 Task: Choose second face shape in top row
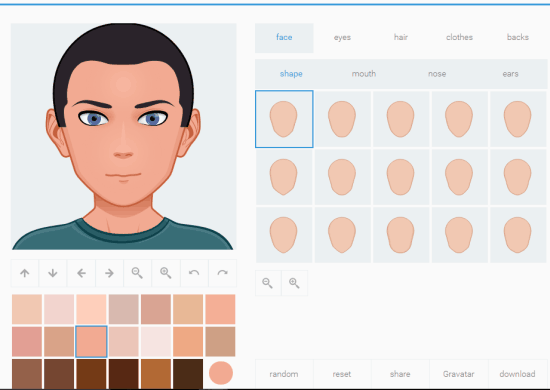(342, 119)
